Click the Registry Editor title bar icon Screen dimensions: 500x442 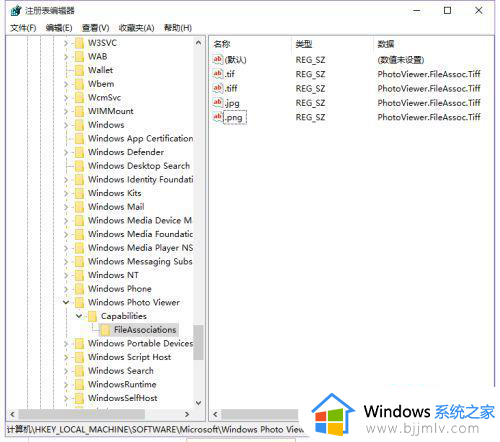click(16, 11)
